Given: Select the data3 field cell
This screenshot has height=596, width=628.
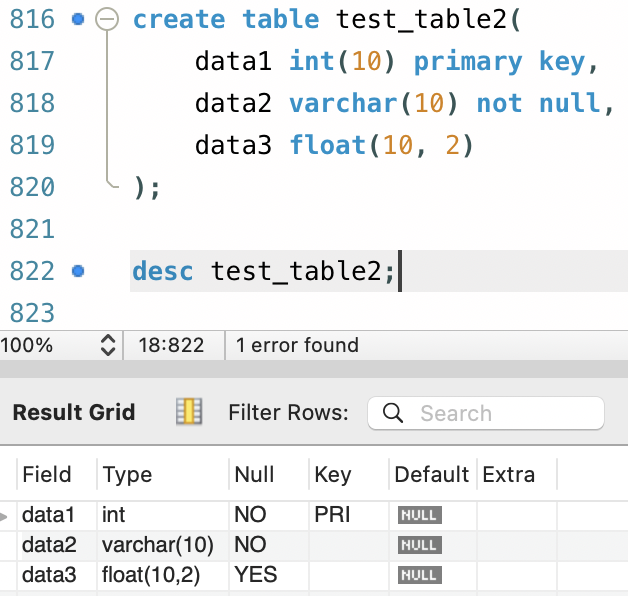Looking at the screenshot, I should click(x=57, y=575).
